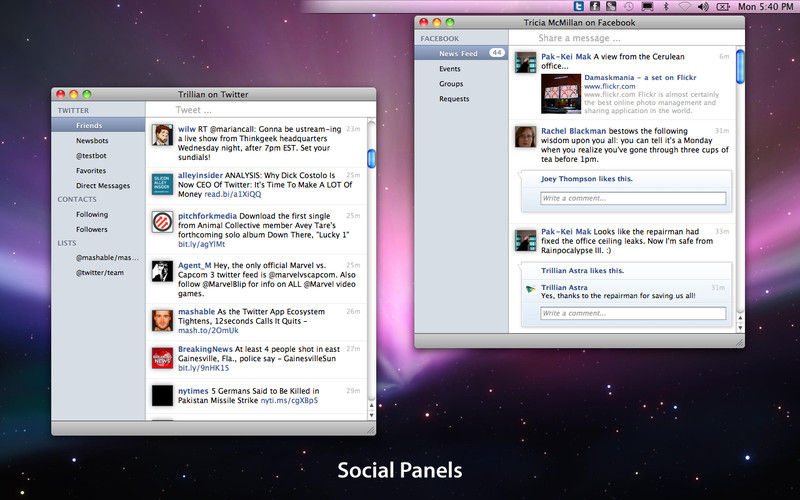Click Joey Thompson likes this
This screenshot has width=800, height=500.
tap(587, 179)
